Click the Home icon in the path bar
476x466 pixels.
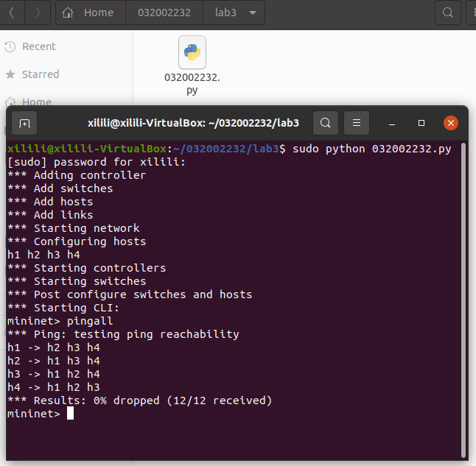68,13
